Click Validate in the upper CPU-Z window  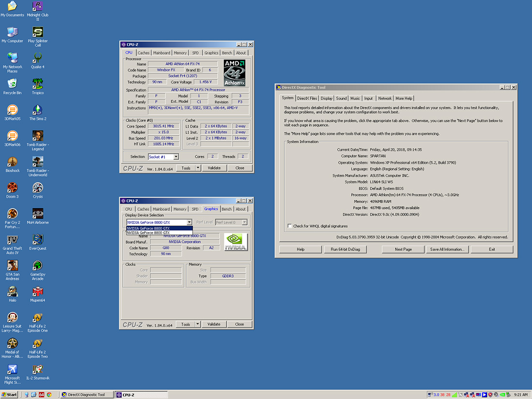pos(214,168)
